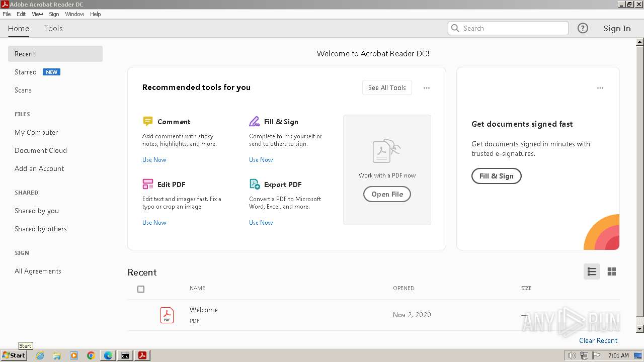
Task: Open Windows Media Player in taskbar
Action: (x=74, y=355)
